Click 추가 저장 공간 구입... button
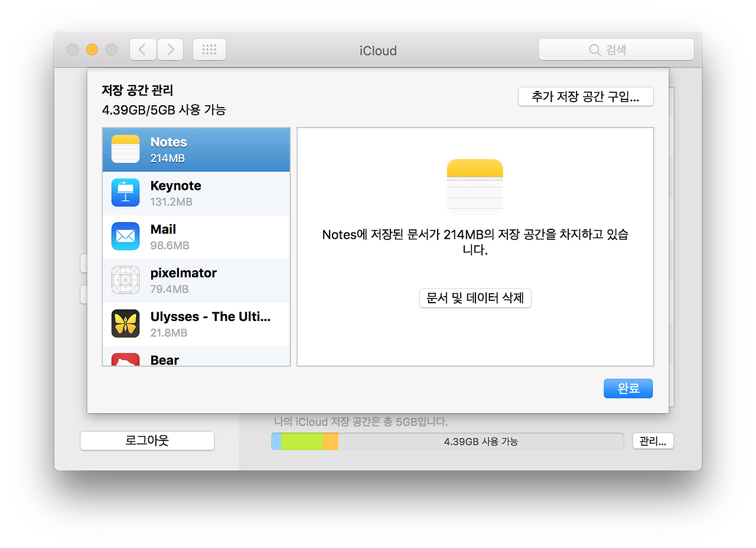This screenshot has width=756, height=548. (x=585, y=97)
